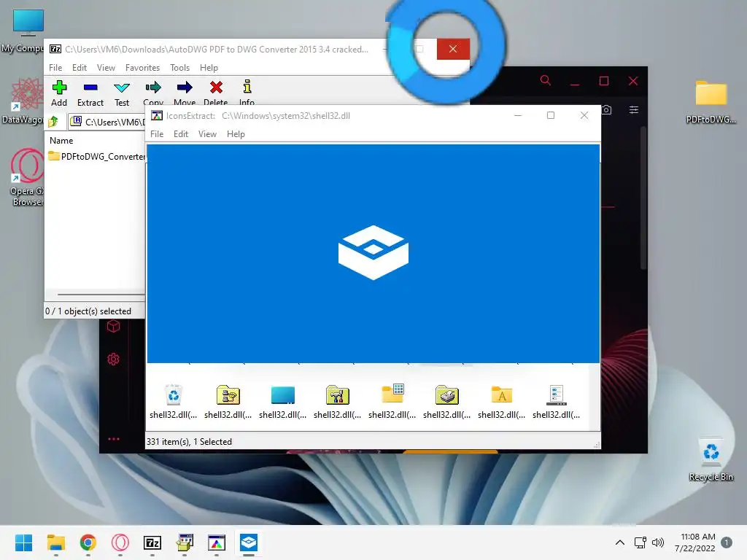Click the Test icon in 7-Zip toolbar
The image size is (747, 560).
point(122,93)
